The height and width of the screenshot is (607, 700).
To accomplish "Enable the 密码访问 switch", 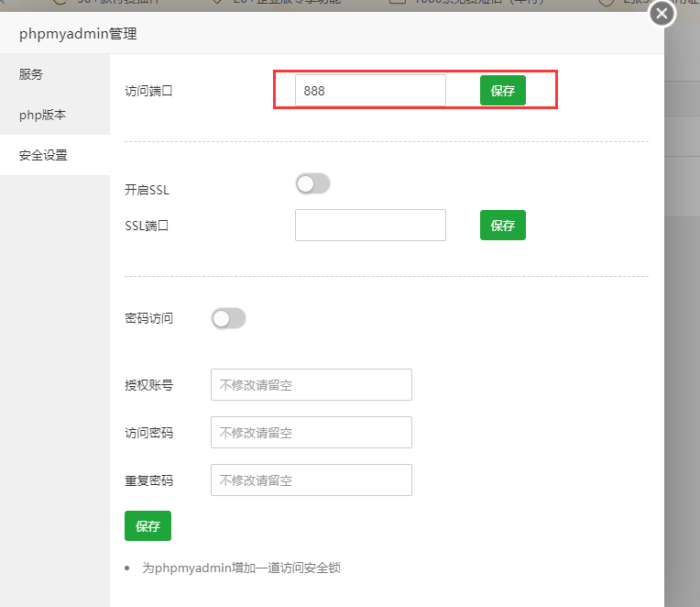I will tap(228, 318).
